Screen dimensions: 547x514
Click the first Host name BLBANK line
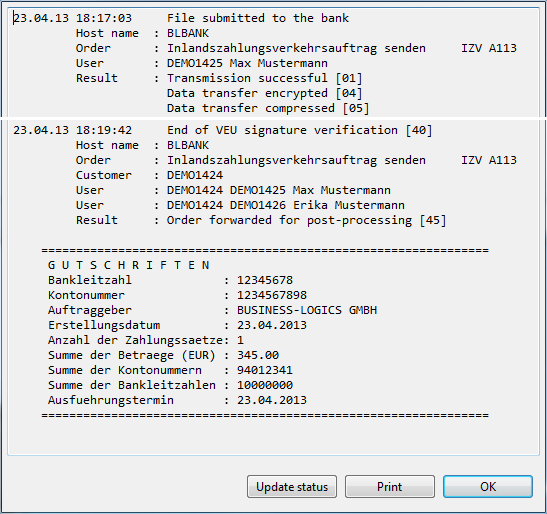(x=142, y=33)
